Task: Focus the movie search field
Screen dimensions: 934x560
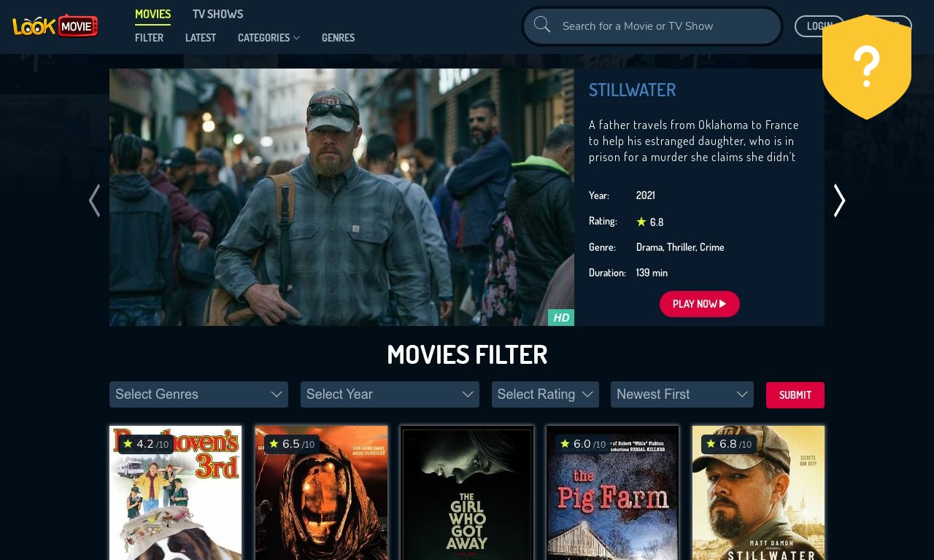Action: pos(652,26)
